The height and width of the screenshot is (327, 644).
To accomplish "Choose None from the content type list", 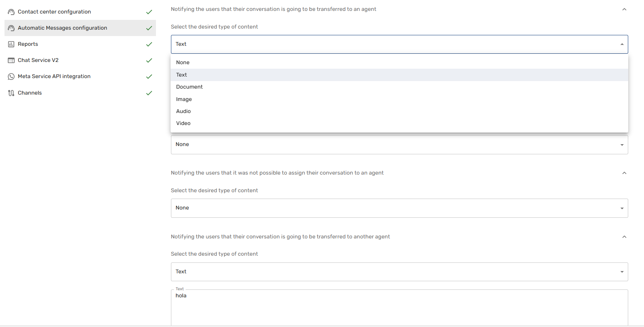I will pyautogui.click(x=183, y=62).
